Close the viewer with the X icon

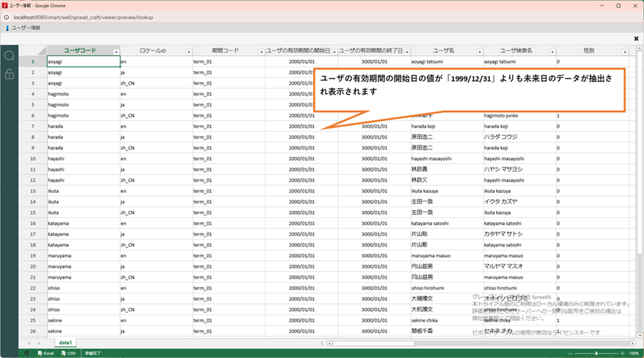click(636, 38)
